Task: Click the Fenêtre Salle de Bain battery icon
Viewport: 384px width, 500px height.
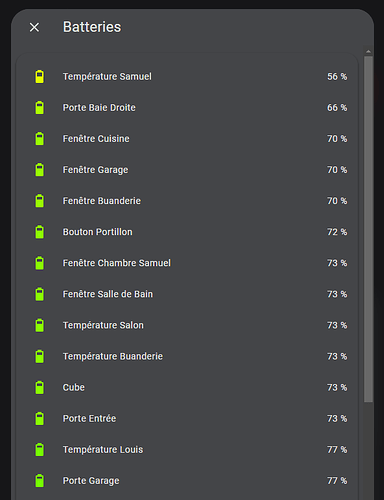Action: [39, 294]
